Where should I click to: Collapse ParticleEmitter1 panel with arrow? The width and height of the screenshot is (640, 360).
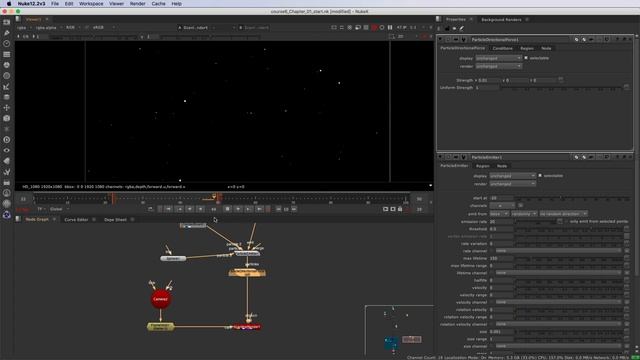pos(440,157)
